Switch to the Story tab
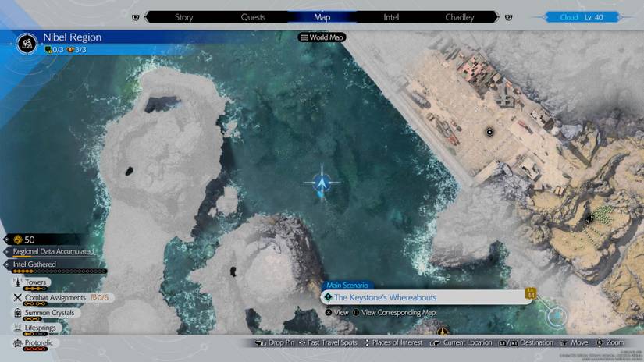 pos(183,16)
